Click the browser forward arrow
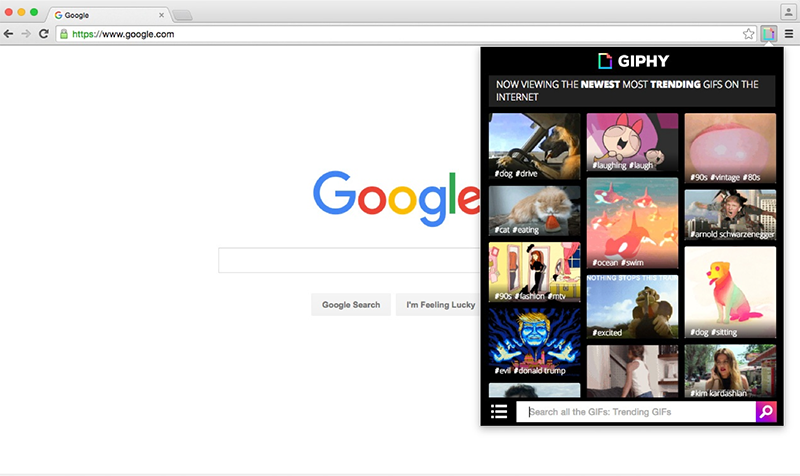This screenshot has width=800, height=476. click(26, 34)
